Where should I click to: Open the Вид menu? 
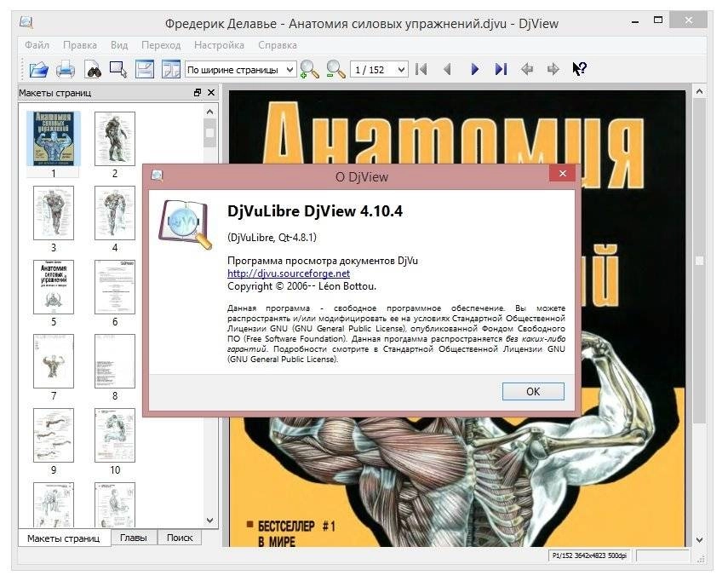point(119,45)
